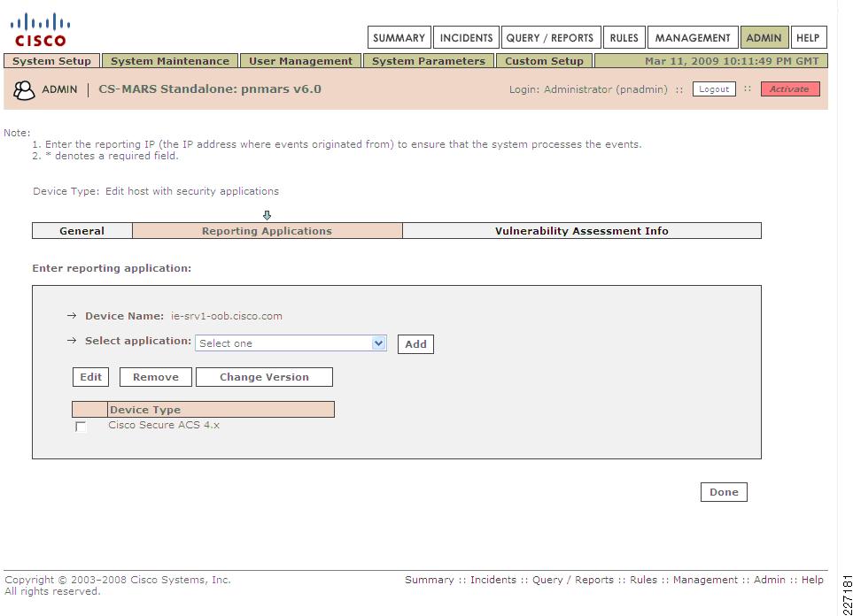Follow the footer Management link
Viewport: 853px width, 616px height.
pyautogui.click(x=706, y=580)
